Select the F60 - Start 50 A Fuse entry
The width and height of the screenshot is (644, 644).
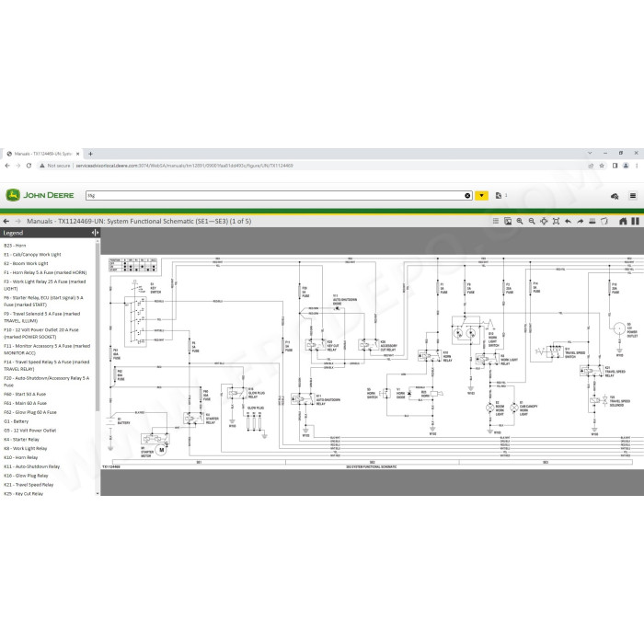pos(25,394)
